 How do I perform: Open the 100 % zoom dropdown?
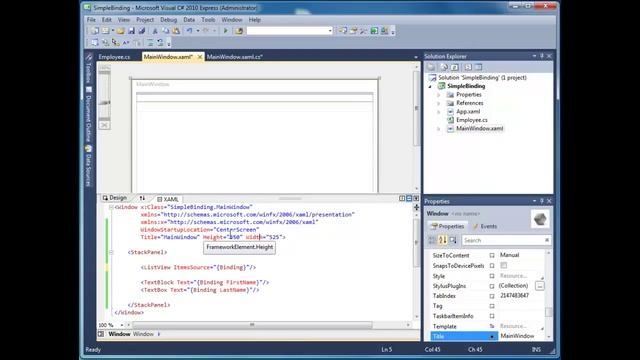(x=122, y=325)
